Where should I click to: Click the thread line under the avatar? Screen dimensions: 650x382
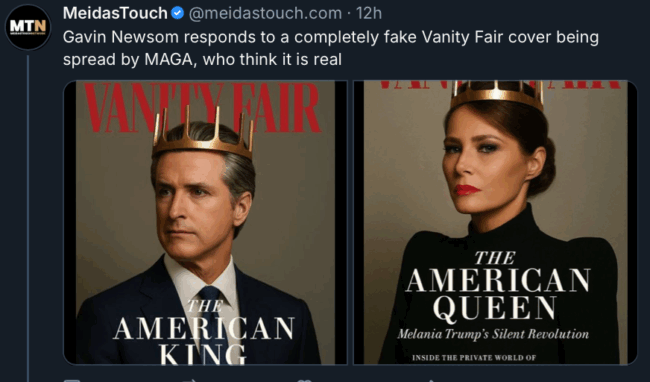point(28,218)
